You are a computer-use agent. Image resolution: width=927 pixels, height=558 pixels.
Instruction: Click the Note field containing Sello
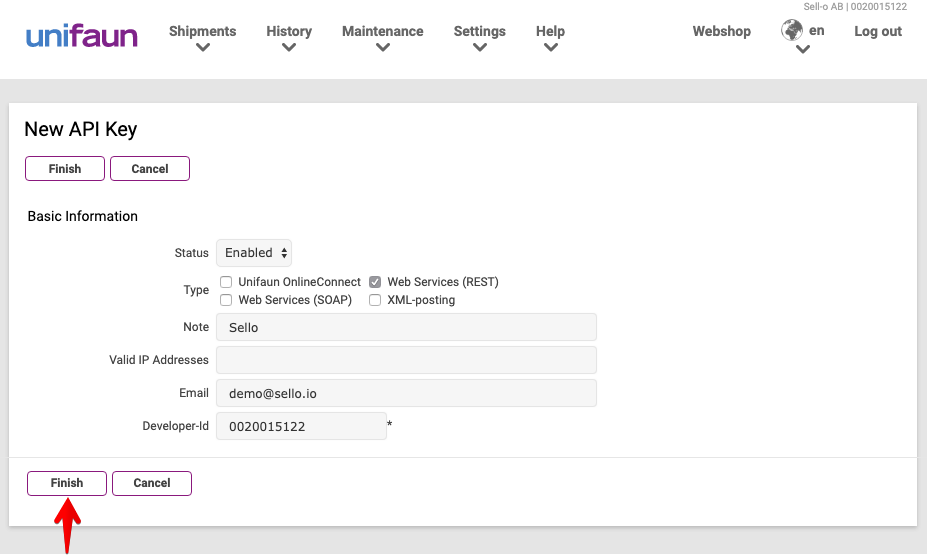[406, 327]
